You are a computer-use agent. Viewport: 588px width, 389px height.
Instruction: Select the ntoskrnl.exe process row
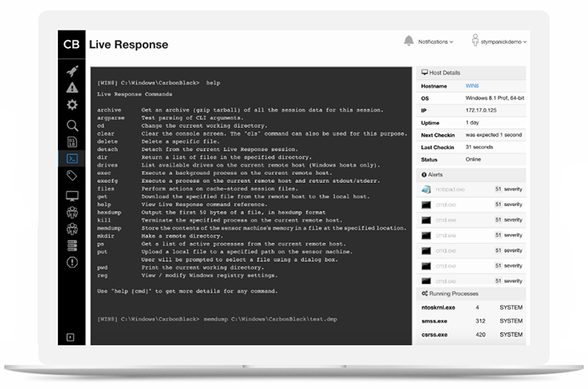coord(471,307)
